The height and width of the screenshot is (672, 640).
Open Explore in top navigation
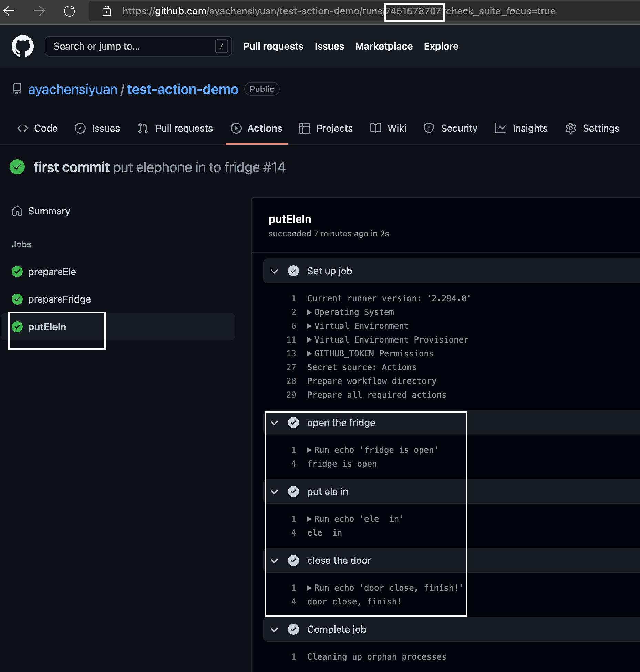[441, 46]
